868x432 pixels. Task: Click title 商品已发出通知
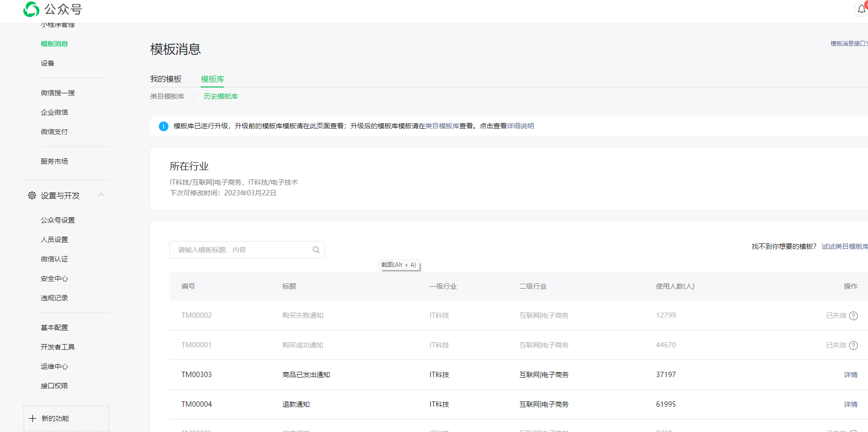306,375
